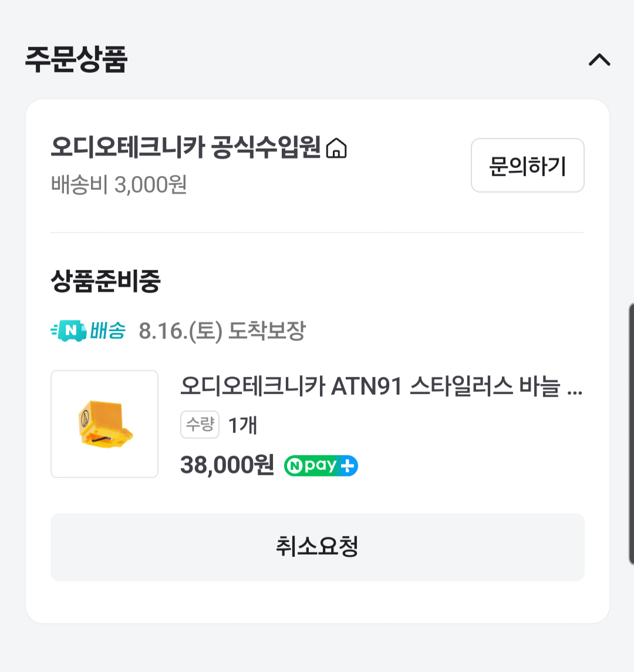634x672 pixels.
Task: Click the 배송비 3,000원 shipping fee text
Action: click(119, 184)
